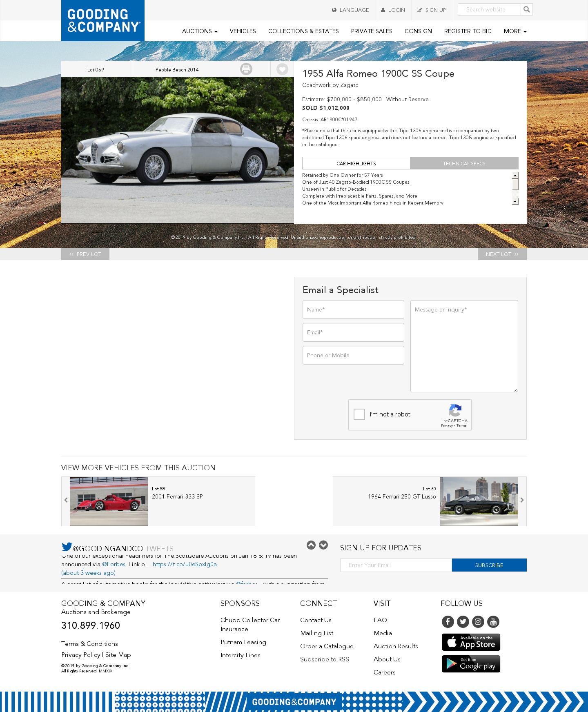Open the Language selector
Viewport: 588px width, 712px height.
[350, 10]
